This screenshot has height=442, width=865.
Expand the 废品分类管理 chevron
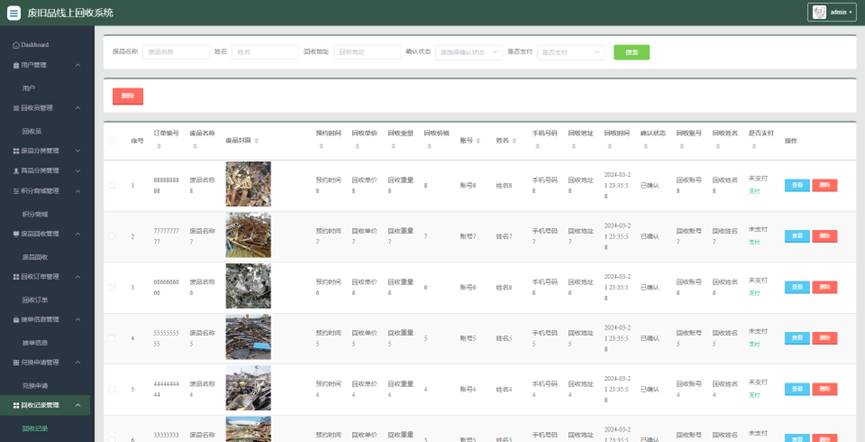click(x=78, y=151)
